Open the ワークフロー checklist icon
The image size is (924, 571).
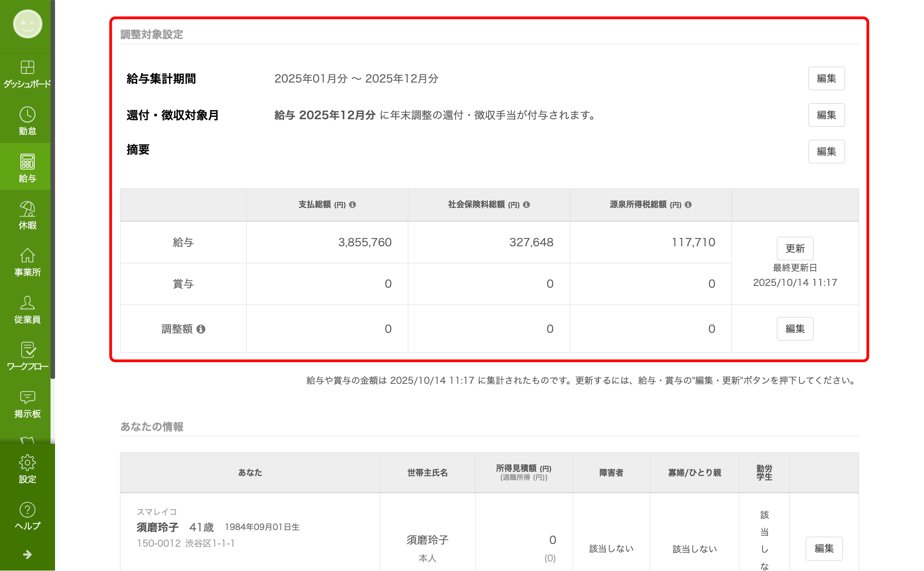click(27, 350)
